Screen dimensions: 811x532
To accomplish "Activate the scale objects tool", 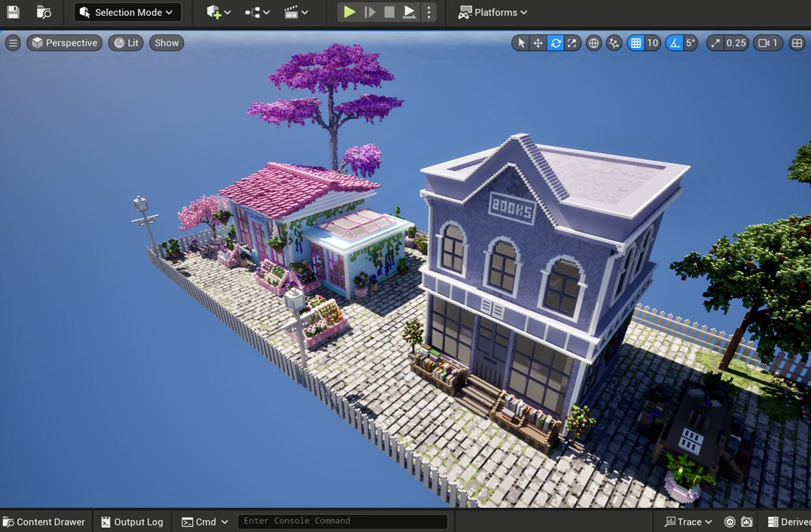I will [572, 43].
